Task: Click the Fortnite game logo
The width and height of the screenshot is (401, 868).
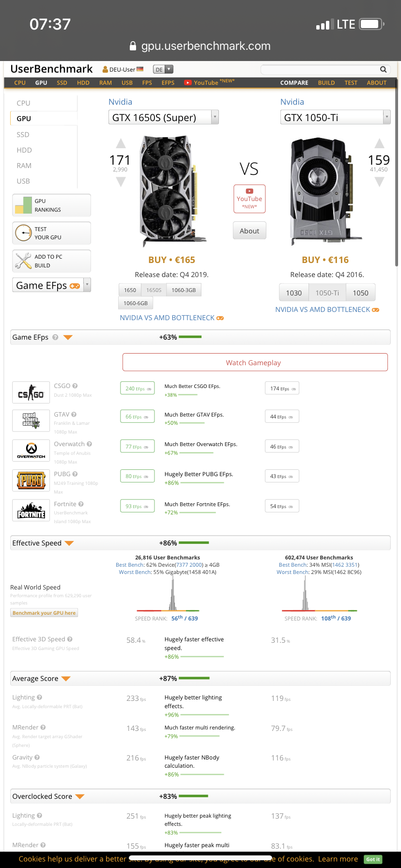Action: (x=31, y=511)
